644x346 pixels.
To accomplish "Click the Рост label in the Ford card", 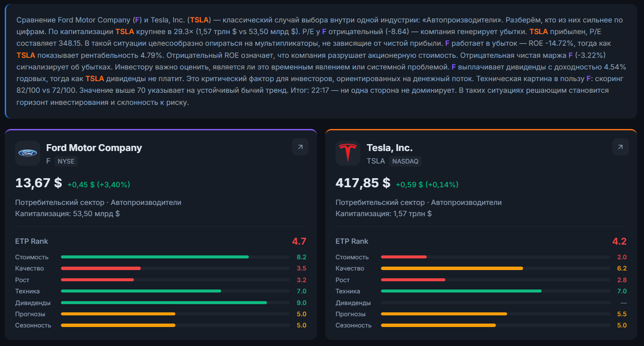I will tap(22, 280).
